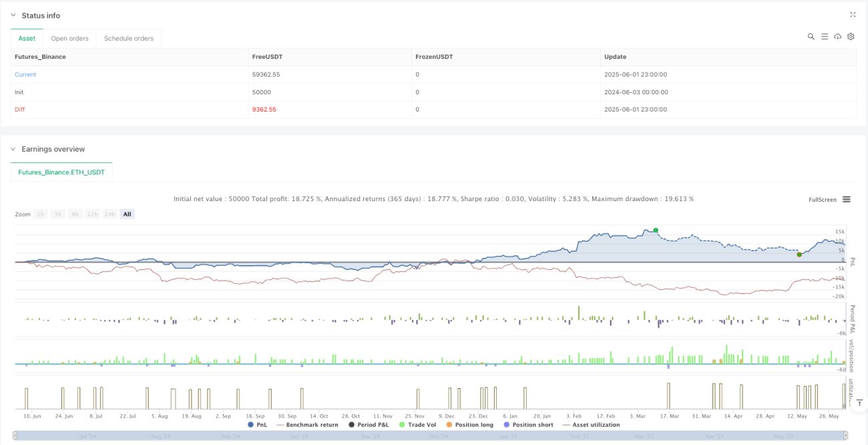868x445 pixels.
Task: Open the chart hamburger menu icon
Action: coord(846,199)
